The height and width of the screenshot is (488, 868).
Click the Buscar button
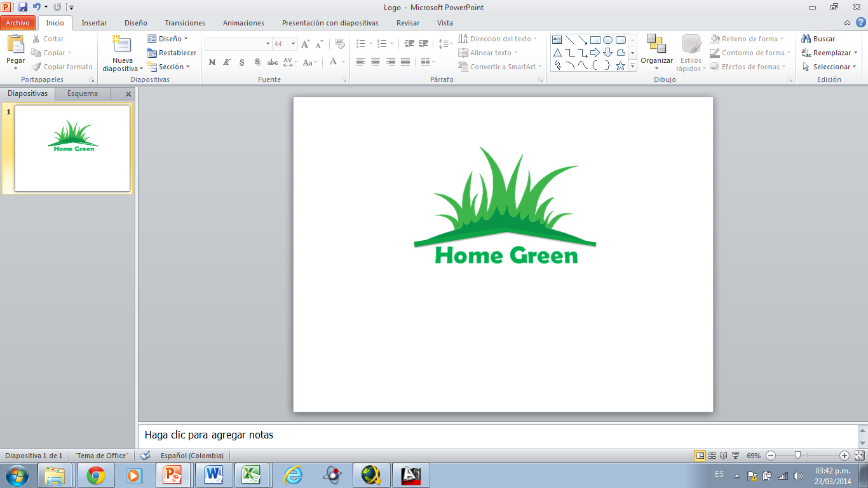(x=818, y=39)
